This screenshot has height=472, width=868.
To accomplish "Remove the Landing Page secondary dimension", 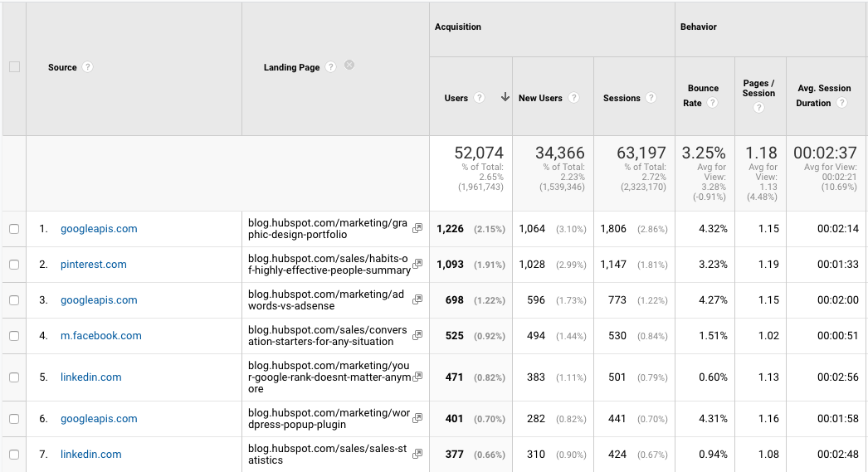I will (x=349, y=65).
